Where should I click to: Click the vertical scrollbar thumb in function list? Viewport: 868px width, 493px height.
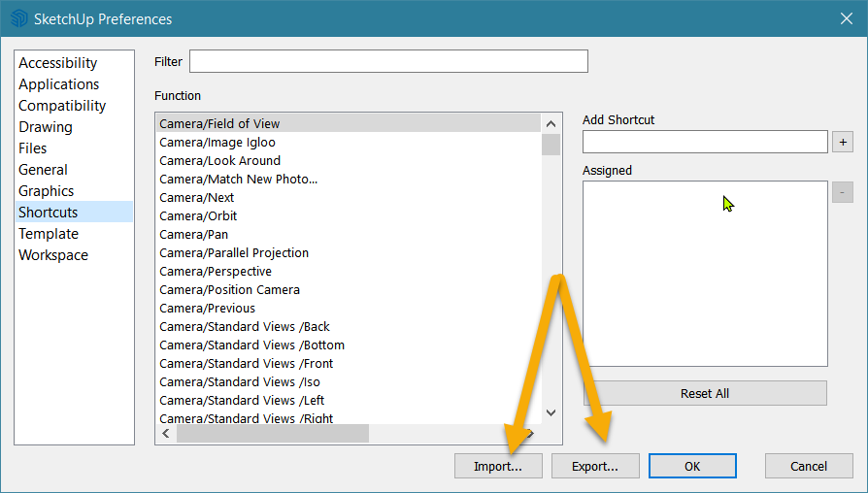[551, 145]
